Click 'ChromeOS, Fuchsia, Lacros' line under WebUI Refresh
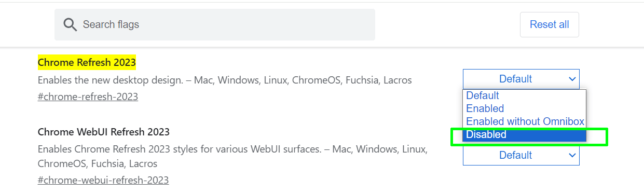The height and width of the screenshot is (193, 644). (98, 163)
